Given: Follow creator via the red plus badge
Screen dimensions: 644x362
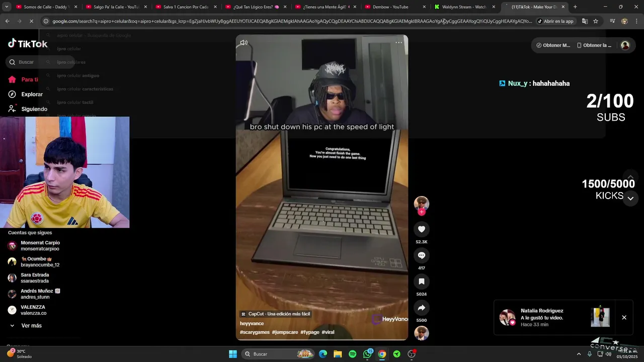Looking at the screenshot, I should 422,212.
